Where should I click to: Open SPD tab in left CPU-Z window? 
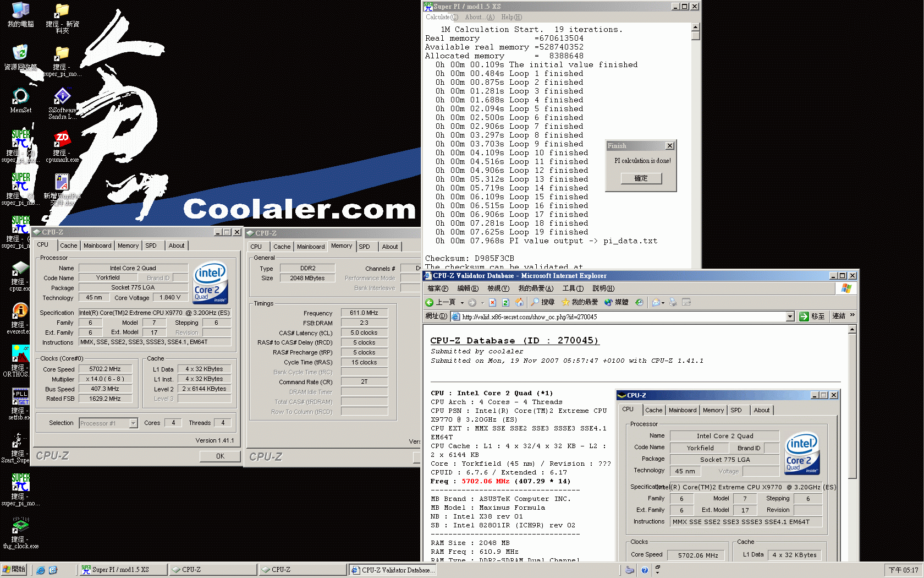click(151, 246)
